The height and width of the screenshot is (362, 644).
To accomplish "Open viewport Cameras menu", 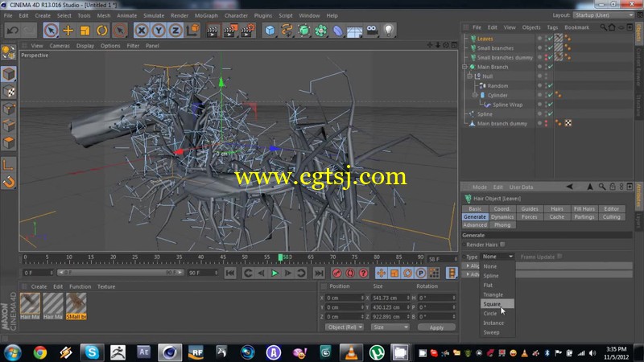I will pyautogui.click(x=60, y=46).
